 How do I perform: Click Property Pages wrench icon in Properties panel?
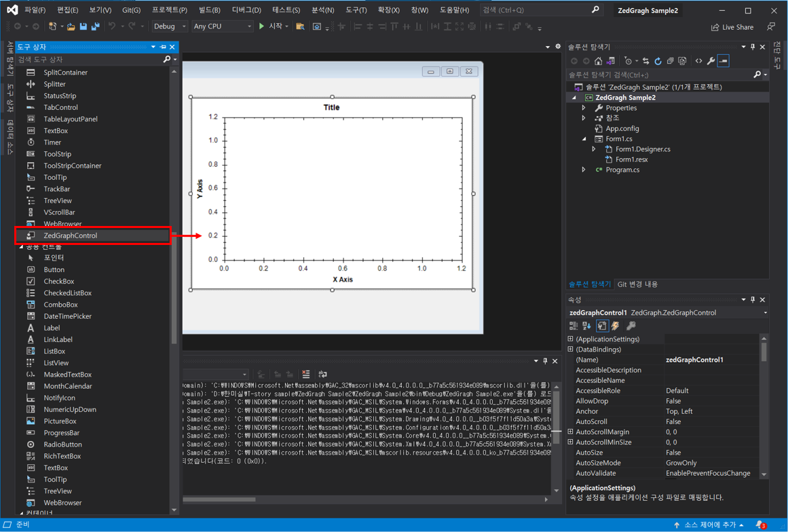coord(631,326)
